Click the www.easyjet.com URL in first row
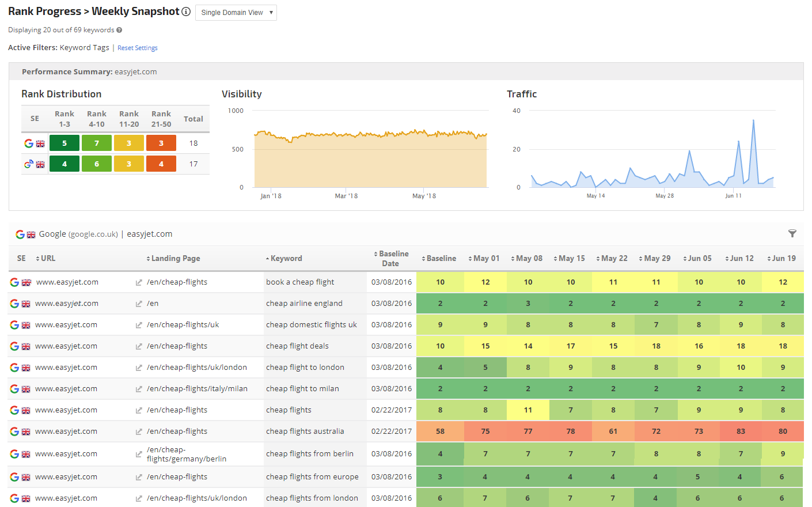 [67, 282]
